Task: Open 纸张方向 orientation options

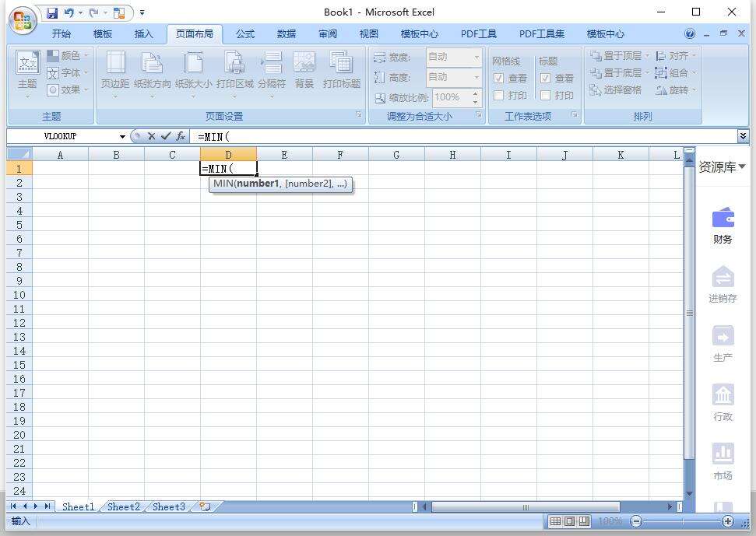Action: coord(153,75)
